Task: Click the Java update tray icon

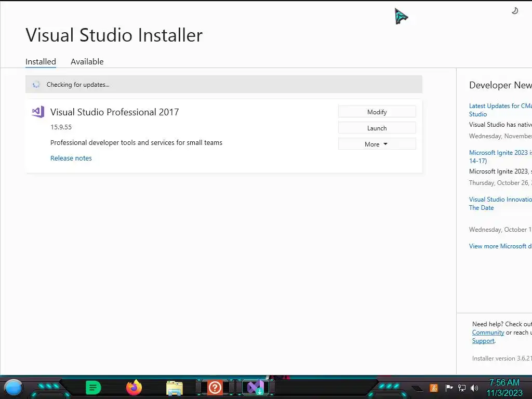Action: pos(434,388)
